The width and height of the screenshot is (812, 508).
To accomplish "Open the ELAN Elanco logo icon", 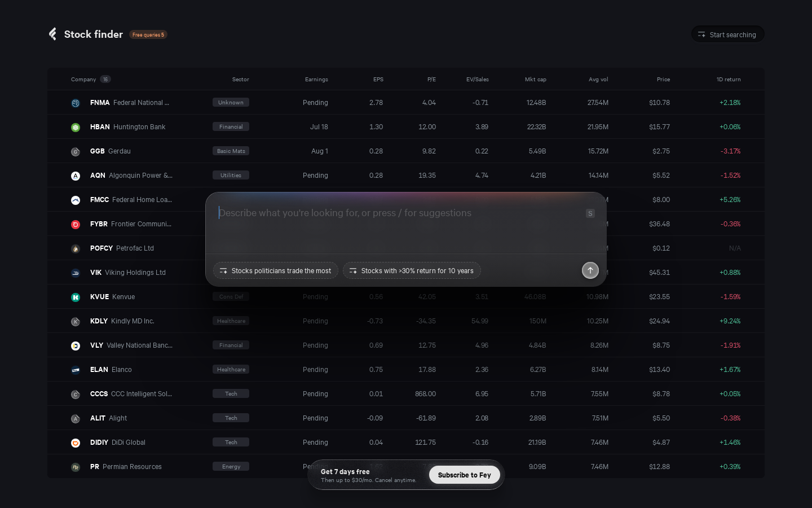I will (76, 370).
